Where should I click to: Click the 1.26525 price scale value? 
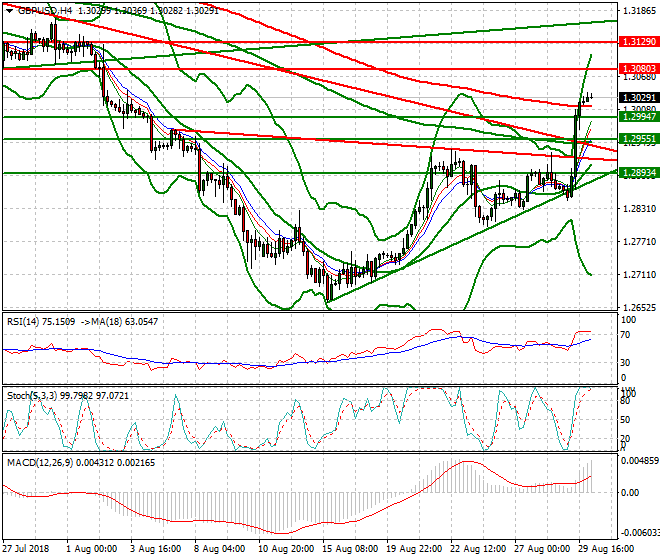pos(639,308)
